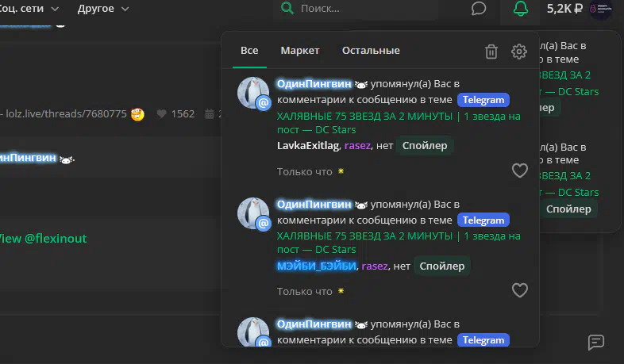Open the lolz.live/threads/7680775 link
This screenshot has width=624, height=364.
(x=66, y=114)
